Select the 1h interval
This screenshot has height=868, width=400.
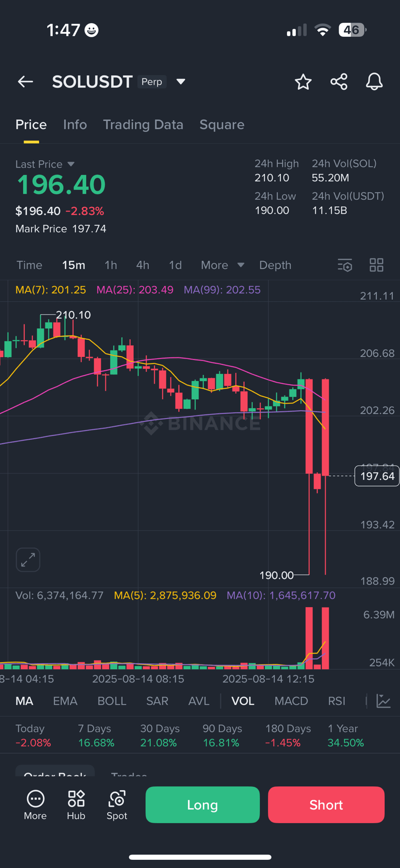pyautogui.click(x=111, y=265)
